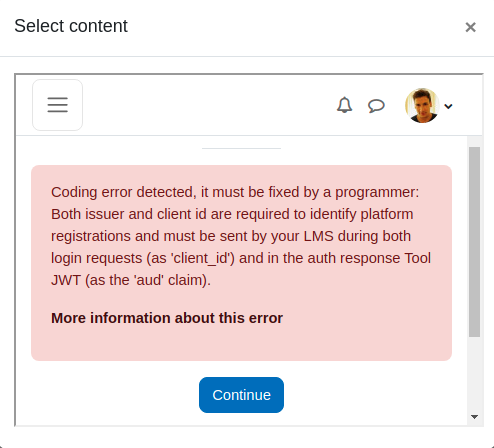Screen dimensions: 494x448
Task: Click the white space beside Continue button
Action: 367,395
